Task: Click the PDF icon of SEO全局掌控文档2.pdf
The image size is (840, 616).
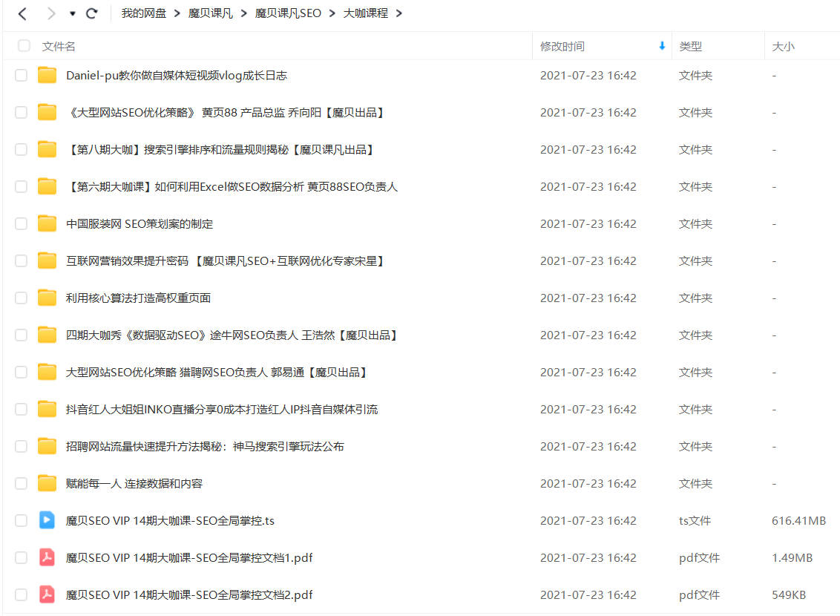Action: click(47, 594)
